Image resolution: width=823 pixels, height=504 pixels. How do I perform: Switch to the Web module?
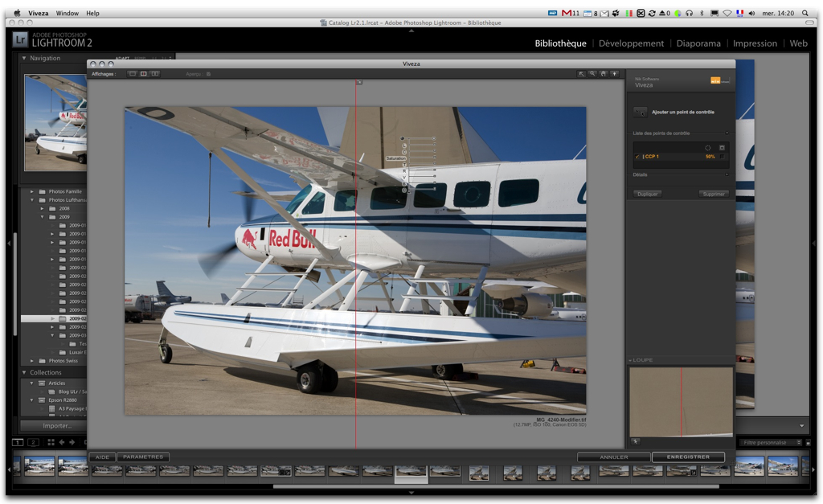(x=798, y=43)
